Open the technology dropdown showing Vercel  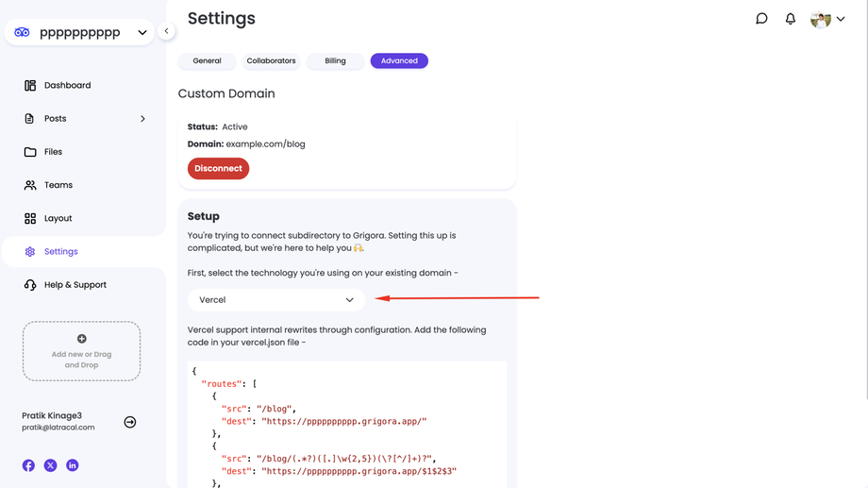pos(276,300)
